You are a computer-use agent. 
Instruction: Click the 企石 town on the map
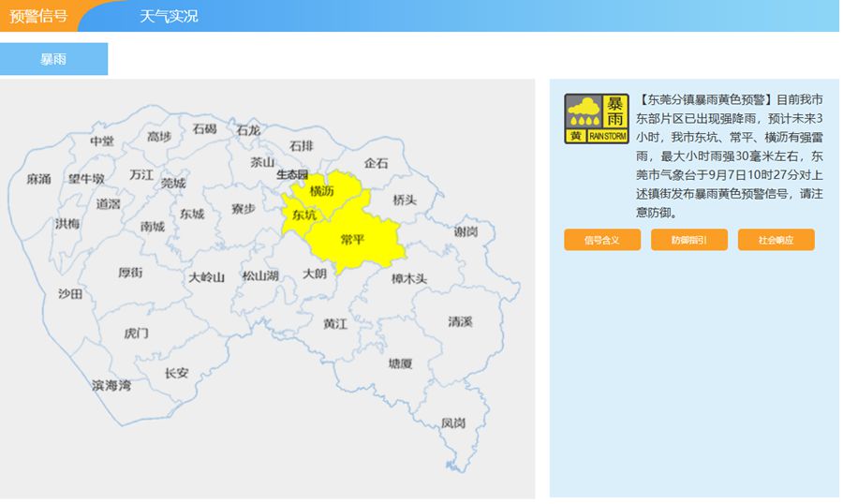pyautogui.click(x=376, y=163)
